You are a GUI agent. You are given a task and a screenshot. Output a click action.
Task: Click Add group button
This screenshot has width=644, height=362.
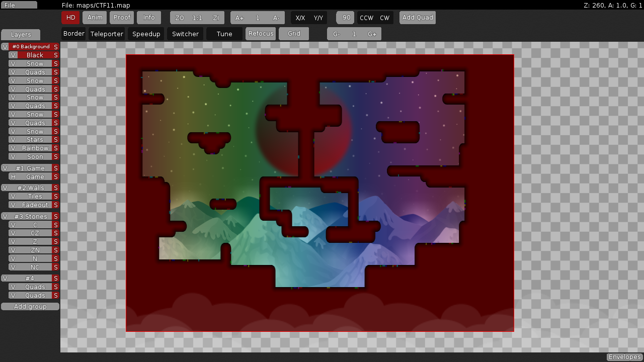point(30,307)
